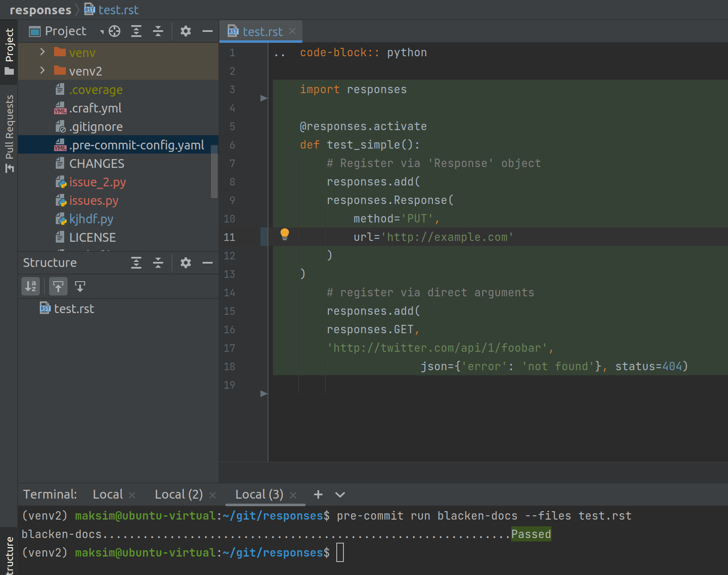
Task: Expand all in Project panel toolbar
Action: [x=136, y=31]
